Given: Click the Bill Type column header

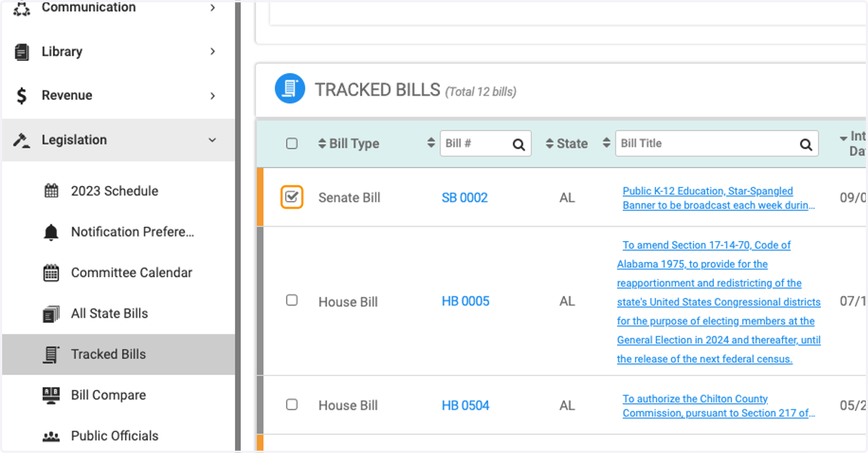Looking at the screenshot, I should [354, 144].
